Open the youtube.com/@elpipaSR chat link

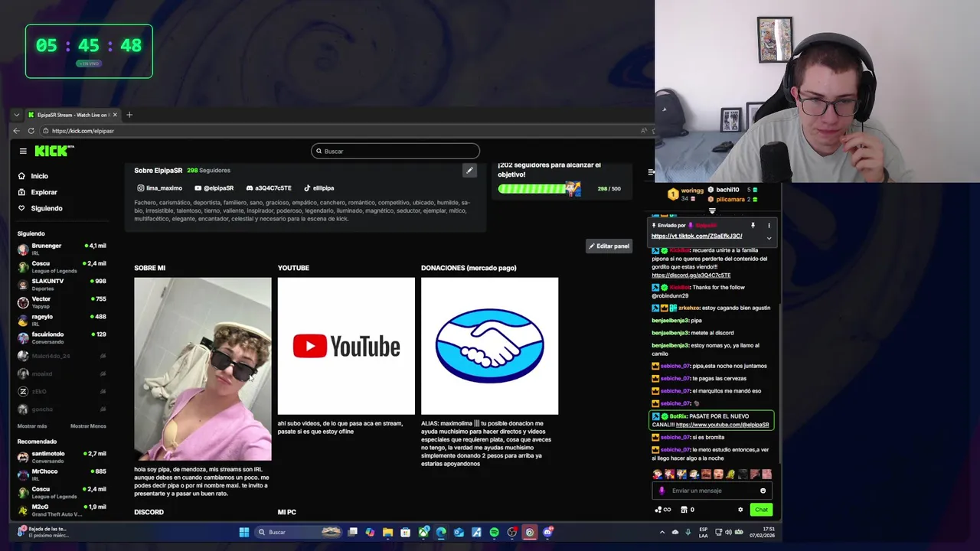coord(723,425)
